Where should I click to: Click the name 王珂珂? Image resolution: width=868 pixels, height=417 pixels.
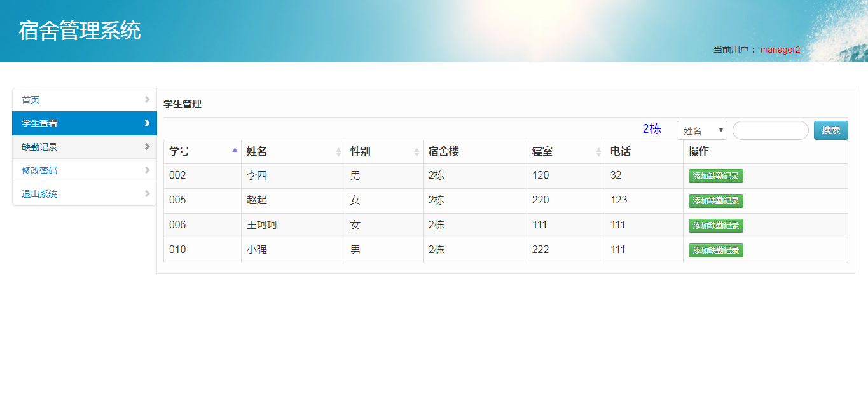[x=262, y=225]
